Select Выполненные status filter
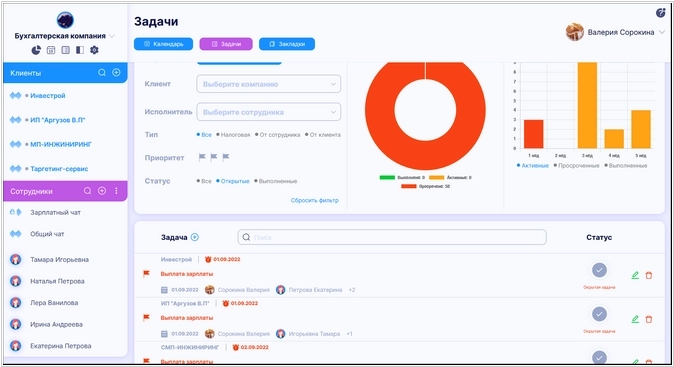 pyautogui.click(x=276, y=181)
